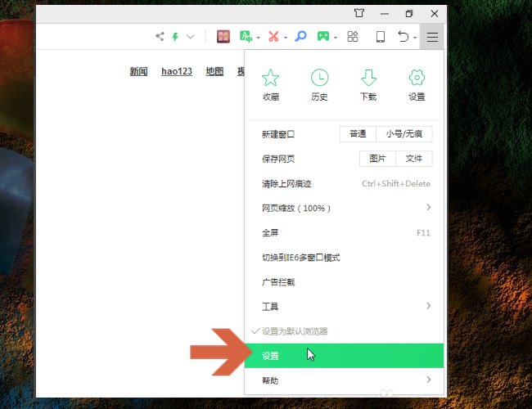Viewport: 532px width, 409px height.
Task: Expand the 帮助 submenu
Action: 344,380
